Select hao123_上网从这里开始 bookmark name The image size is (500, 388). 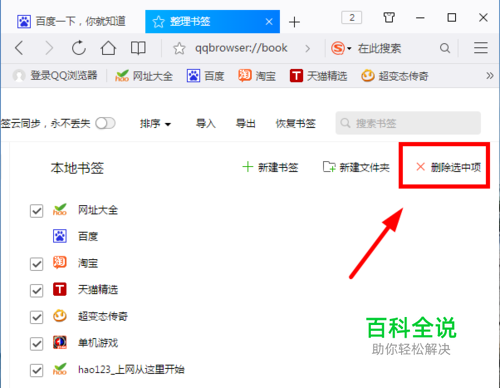click(131, 369)
